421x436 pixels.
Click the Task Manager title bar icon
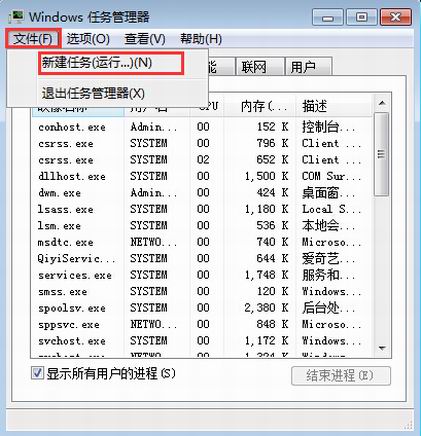16,17
